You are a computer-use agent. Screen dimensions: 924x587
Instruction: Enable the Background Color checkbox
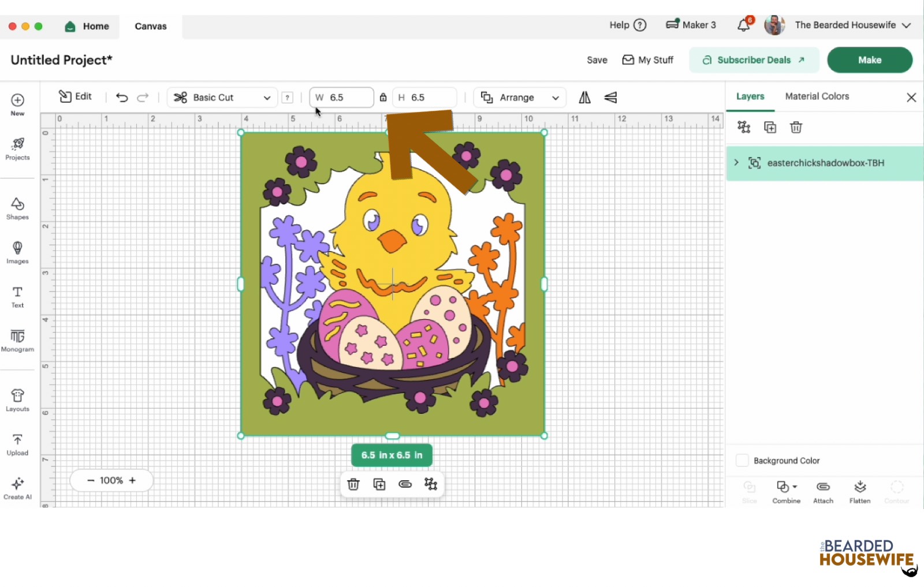(x=742, y=460)
